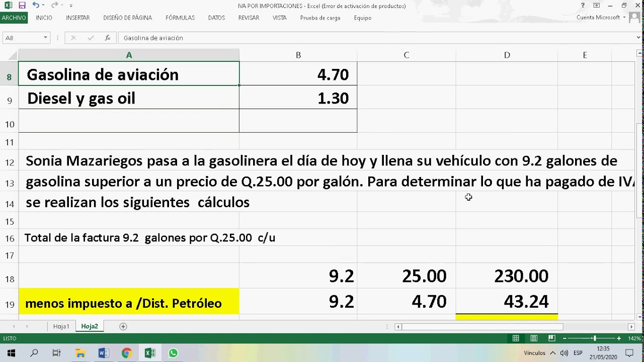644x362 pixels.
Task: Open the undo history dropdown arrow
Action: pyautogui.click(x=43, y=6)
